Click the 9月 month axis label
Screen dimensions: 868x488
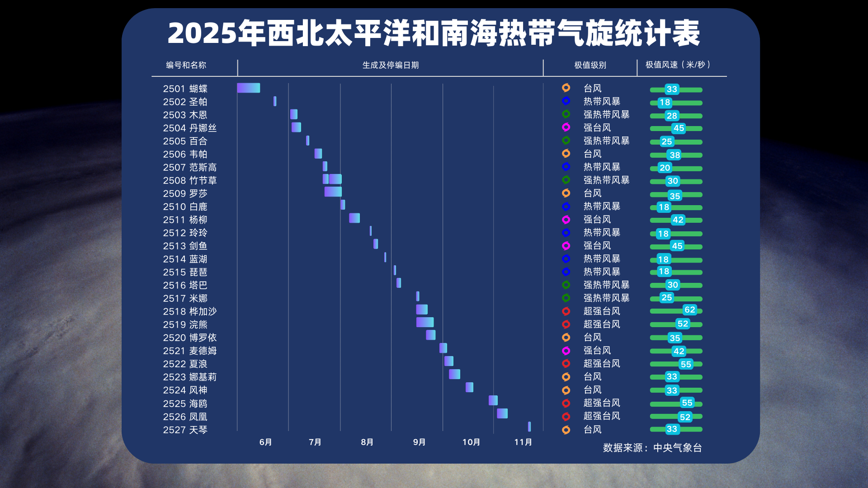419,442
